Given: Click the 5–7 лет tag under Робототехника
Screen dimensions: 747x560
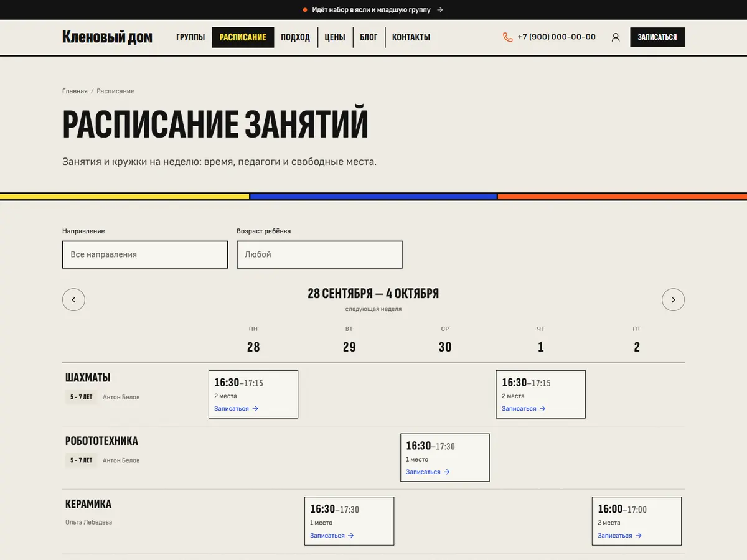Looking at the screenshot, I should (x=81, y=460).
